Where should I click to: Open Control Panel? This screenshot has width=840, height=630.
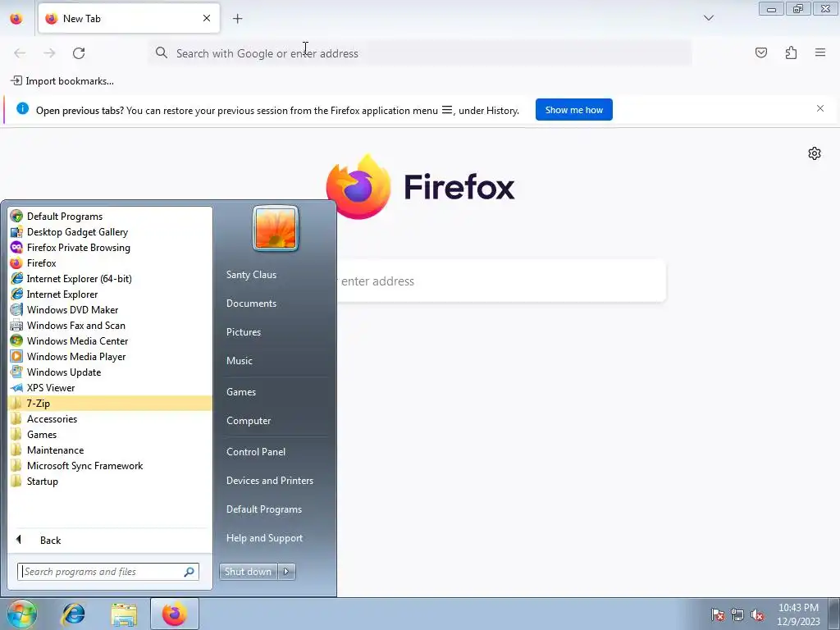(256, 452)
